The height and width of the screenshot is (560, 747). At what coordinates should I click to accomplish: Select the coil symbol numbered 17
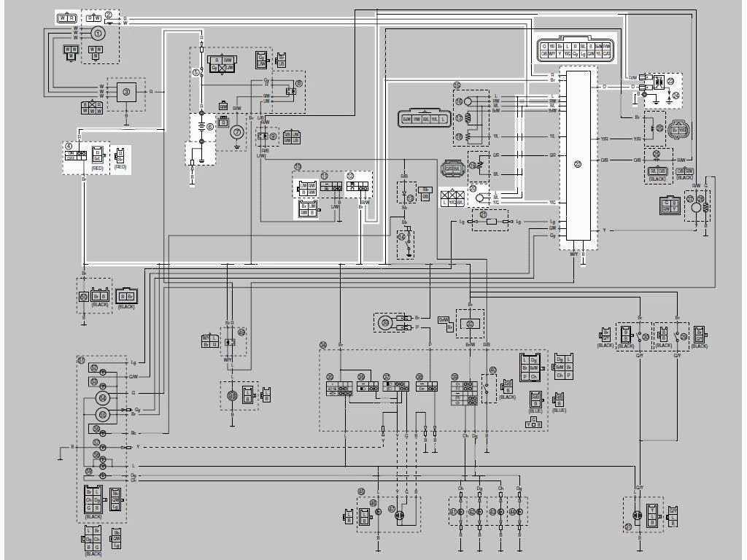(469, 118)
